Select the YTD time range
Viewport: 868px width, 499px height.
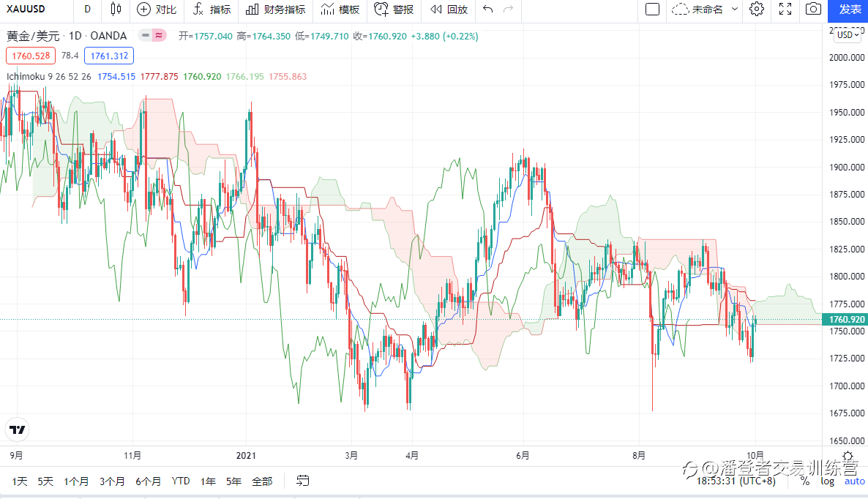click(x=181, y=481)
